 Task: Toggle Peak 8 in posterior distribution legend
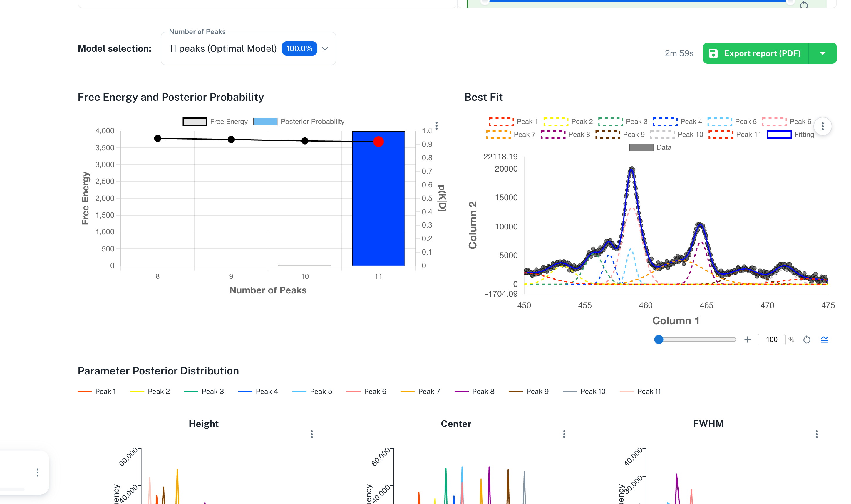click(474, 392)
